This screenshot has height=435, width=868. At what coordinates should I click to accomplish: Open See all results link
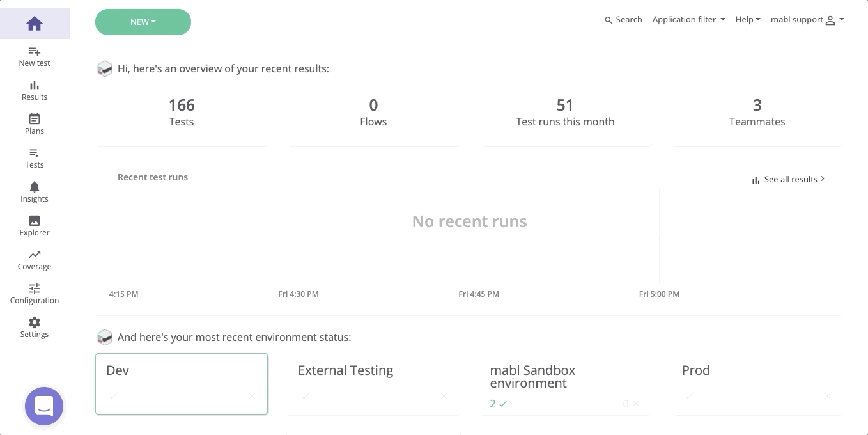[x=789, y=180]
